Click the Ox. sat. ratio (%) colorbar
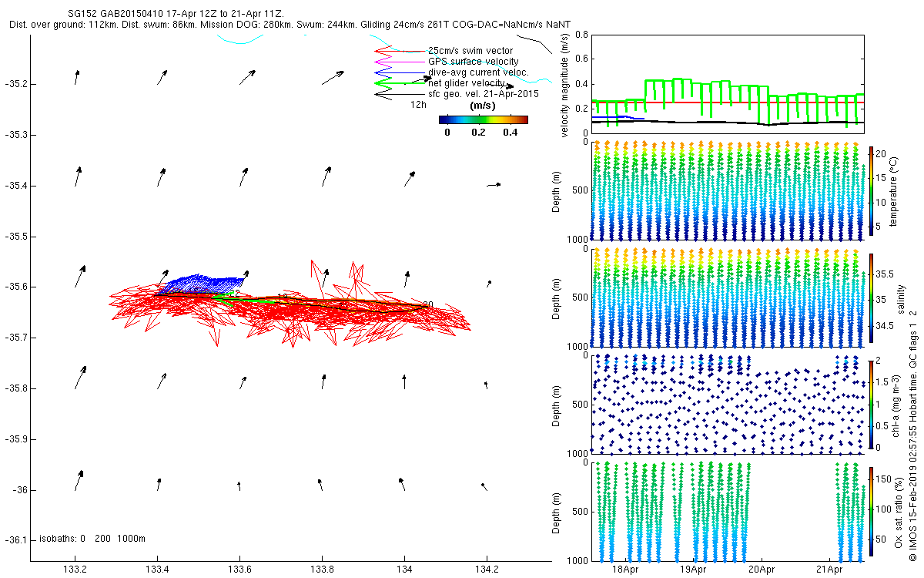Image resolution: width=924 pixels, height=578 pixels. point(871,510)
